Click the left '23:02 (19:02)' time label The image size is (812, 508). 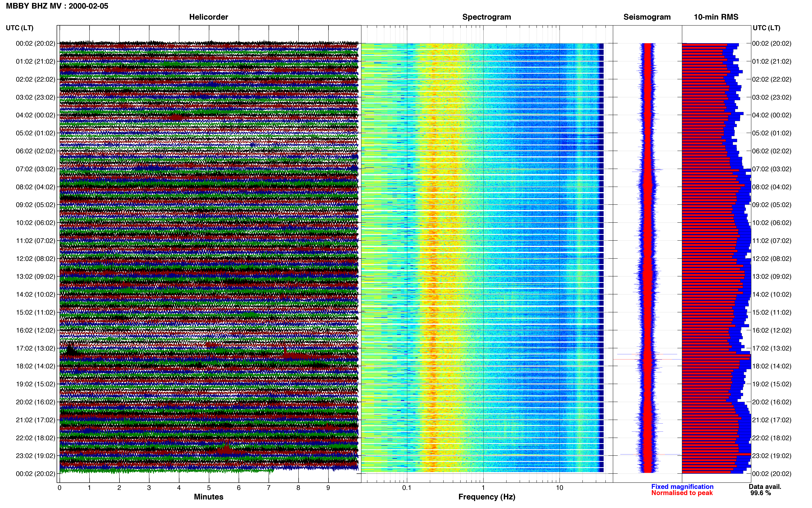(36, 456)
